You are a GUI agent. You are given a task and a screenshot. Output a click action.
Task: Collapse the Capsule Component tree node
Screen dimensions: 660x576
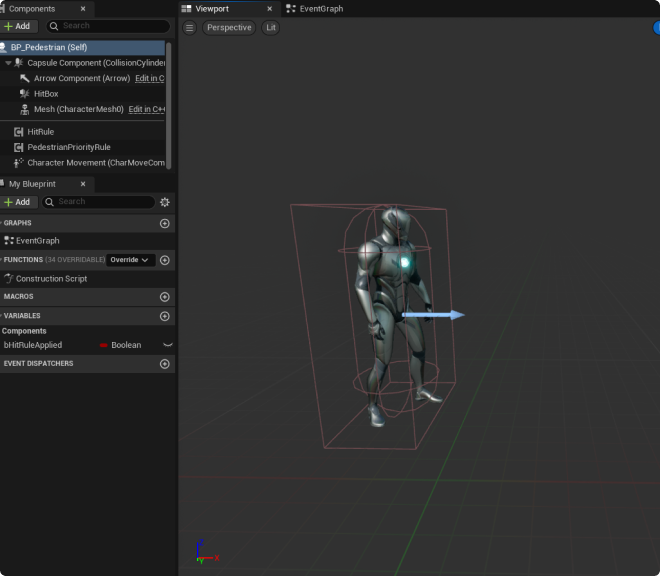point(9,63)
